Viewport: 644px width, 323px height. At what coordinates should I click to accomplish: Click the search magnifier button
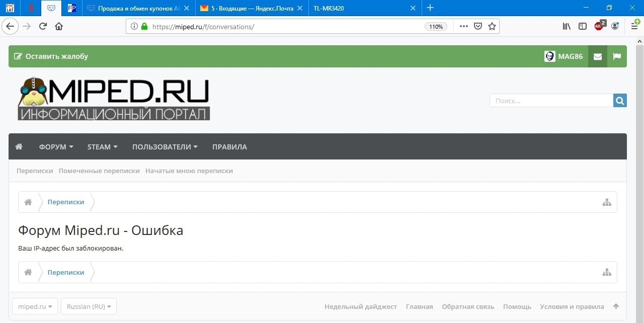pos(620,101)
